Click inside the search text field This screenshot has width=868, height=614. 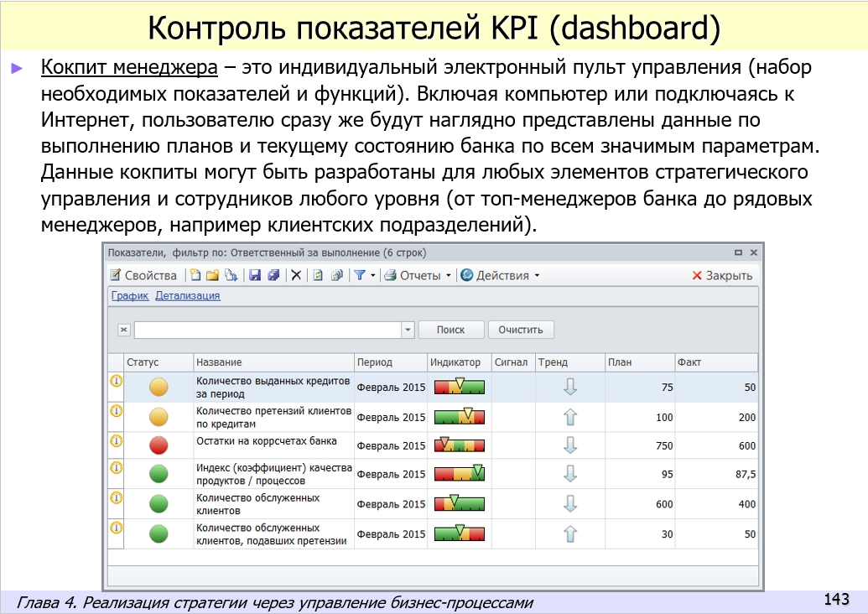(268, 330)
